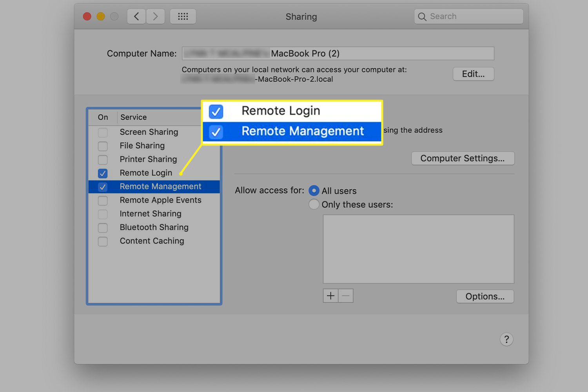Click the On column header
This screenshot has width=588, height=392.
point(103,117)
